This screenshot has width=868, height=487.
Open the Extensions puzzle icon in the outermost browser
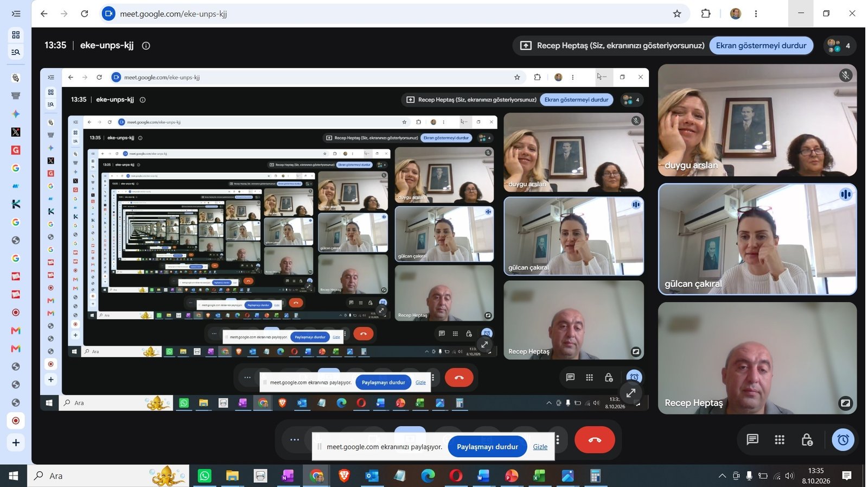(706, 14)
